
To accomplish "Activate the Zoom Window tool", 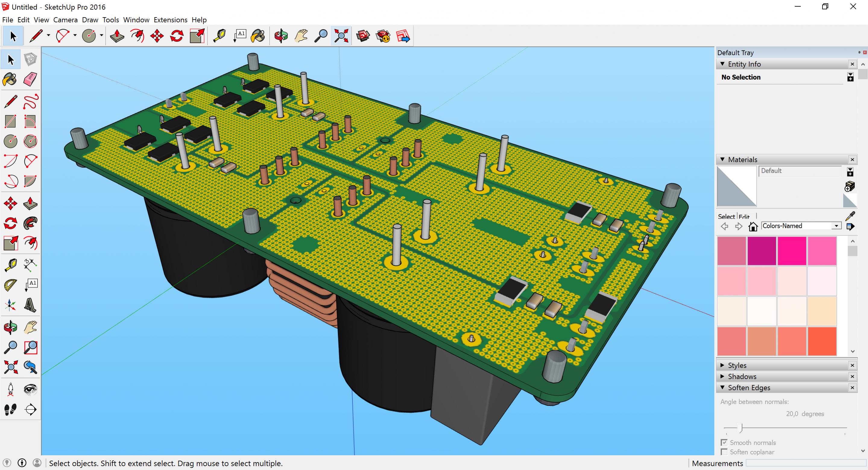I will coord(30,347).
